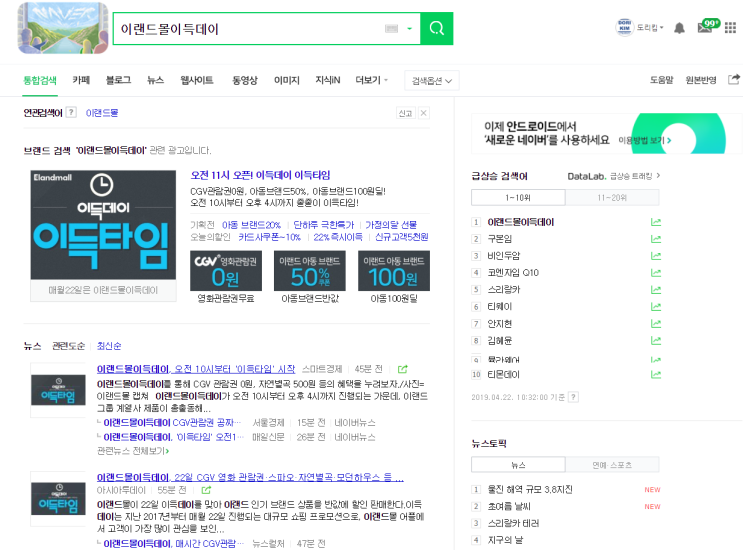Click the trend chart icon for 이랜드몰이득데이
Image resolution: width=743 pixels, height=550 pixels.
click(656, 222)
